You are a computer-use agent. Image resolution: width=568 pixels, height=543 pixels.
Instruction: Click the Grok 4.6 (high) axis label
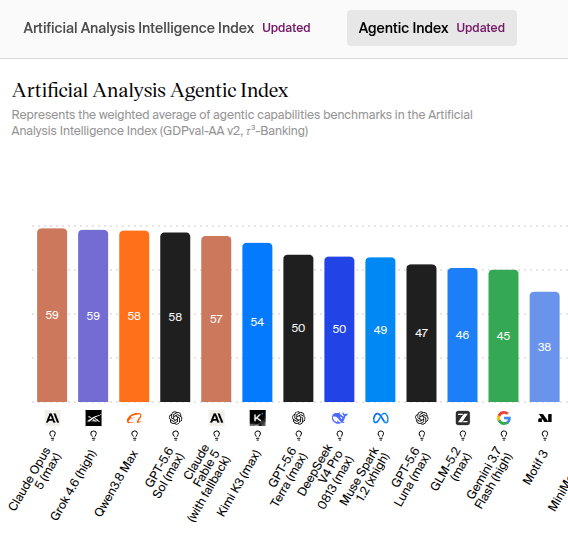tap(74, 485)
